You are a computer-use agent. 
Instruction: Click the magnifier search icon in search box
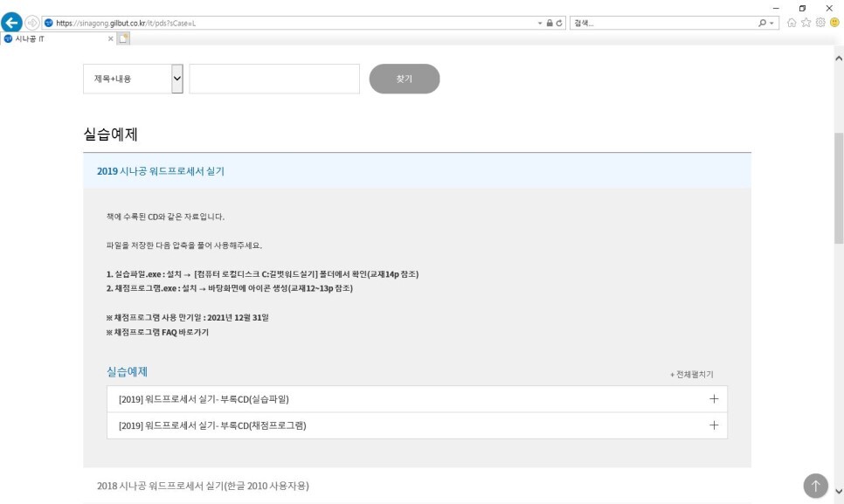(x=762, y=23)
